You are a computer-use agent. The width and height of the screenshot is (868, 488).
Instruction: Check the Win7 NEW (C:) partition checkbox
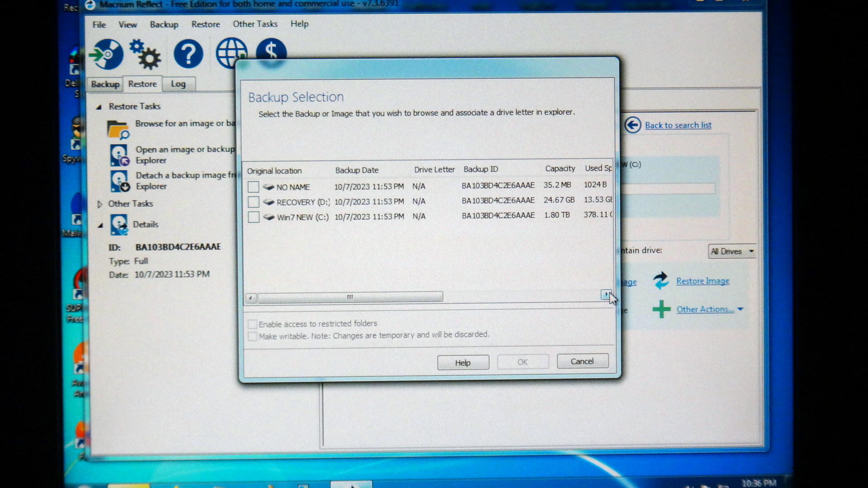(x=254, y=217)
